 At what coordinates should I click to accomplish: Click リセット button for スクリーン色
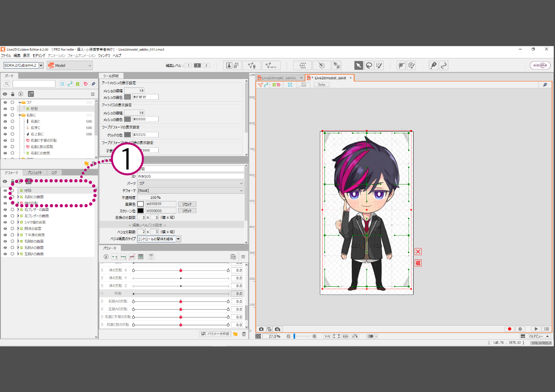(x=187, y=211)
